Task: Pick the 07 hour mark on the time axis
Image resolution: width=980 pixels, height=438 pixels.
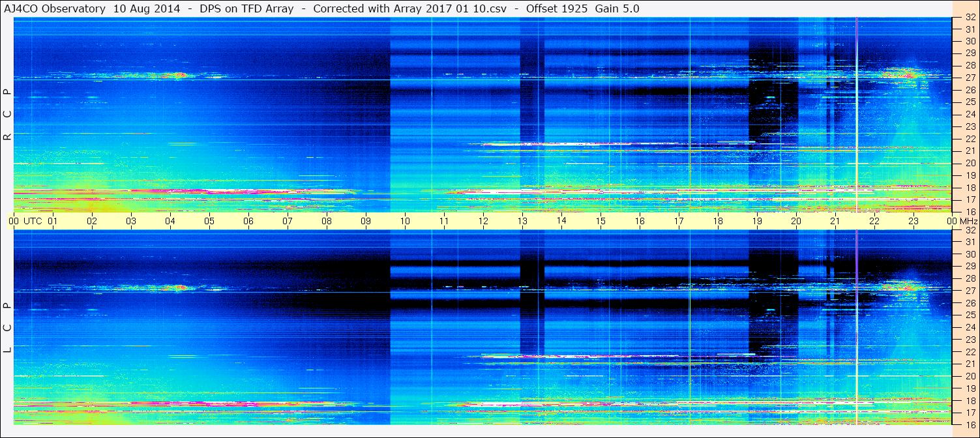Action: pos(288,221)
